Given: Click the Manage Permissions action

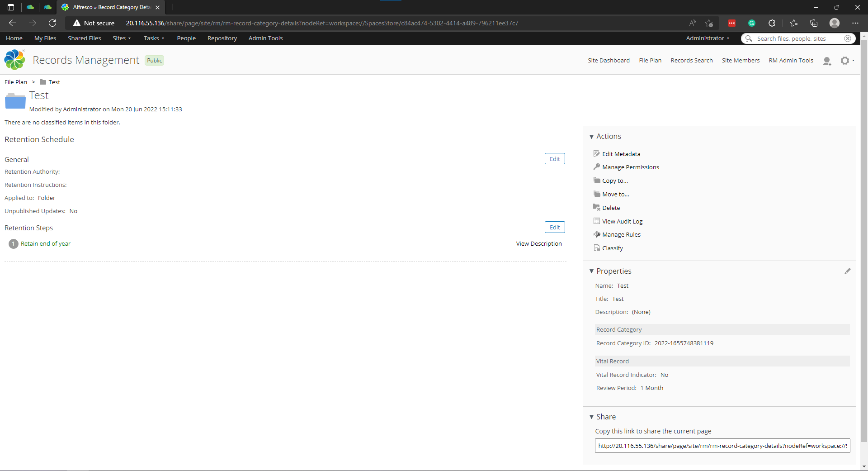Looking at the screenshot, I should click(631, 167).
